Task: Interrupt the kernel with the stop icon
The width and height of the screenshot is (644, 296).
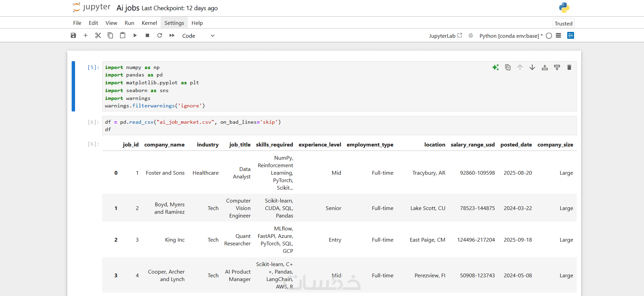Action: point(147,35)
